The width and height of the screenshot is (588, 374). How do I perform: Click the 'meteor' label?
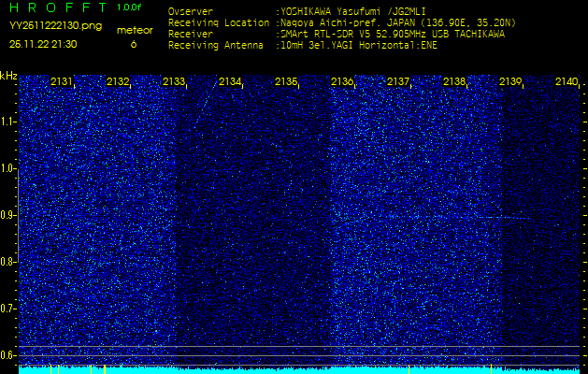135,30
